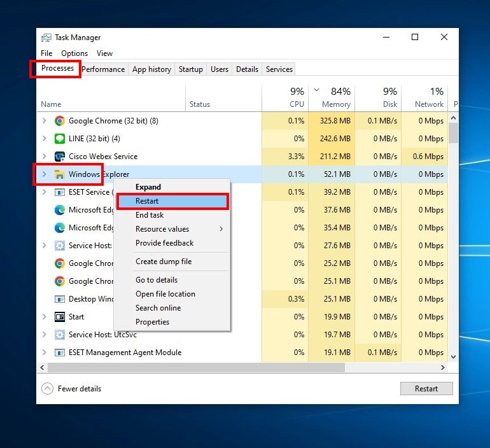Click the Google Chrome icon using 25.2 MB

(x=60, y=263)
